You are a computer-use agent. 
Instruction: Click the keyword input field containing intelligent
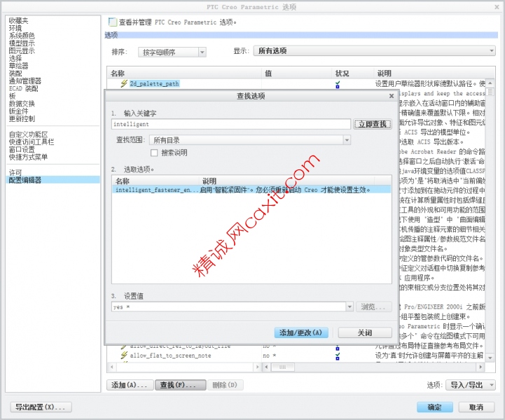pos(231,124)
